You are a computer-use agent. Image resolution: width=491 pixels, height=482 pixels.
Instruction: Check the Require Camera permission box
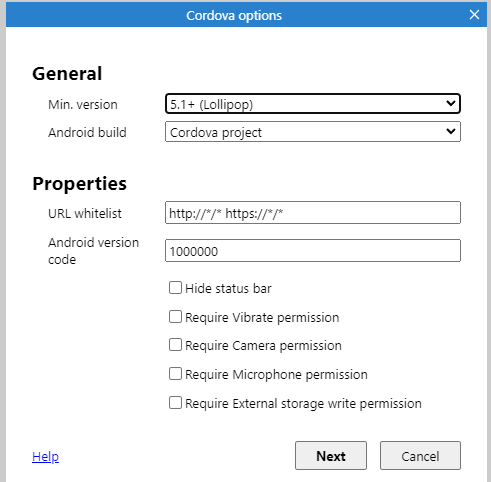click(175, 345)
